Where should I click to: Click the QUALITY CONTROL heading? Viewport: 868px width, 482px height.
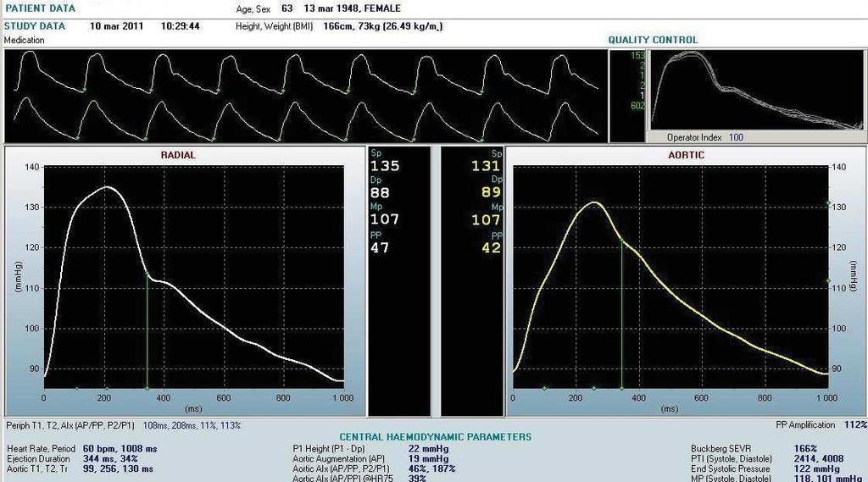click(654, 40)
